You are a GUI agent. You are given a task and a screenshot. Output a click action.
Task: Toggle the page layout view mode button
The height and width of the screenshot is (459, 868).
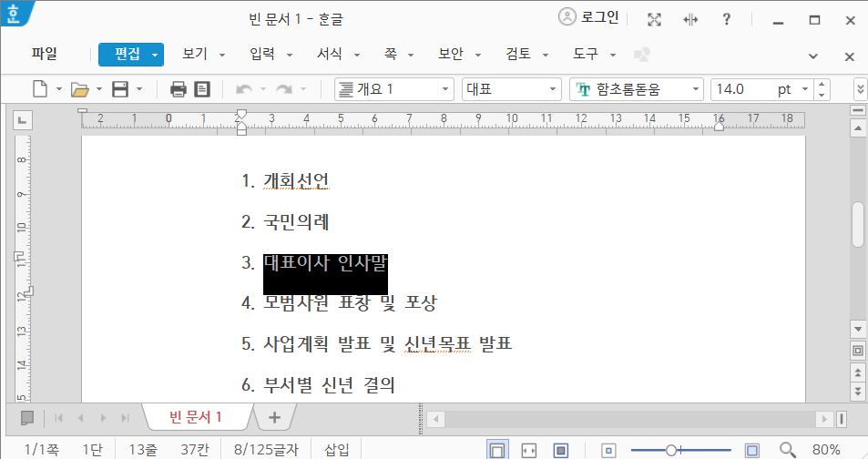click(497, 450)
